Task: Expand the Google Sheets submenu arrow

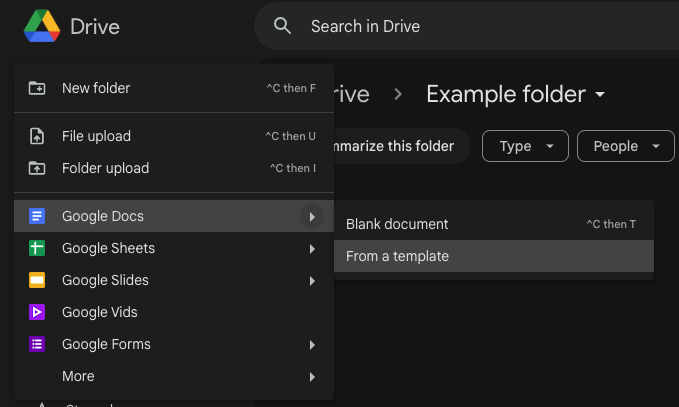Action: (312, 249)
